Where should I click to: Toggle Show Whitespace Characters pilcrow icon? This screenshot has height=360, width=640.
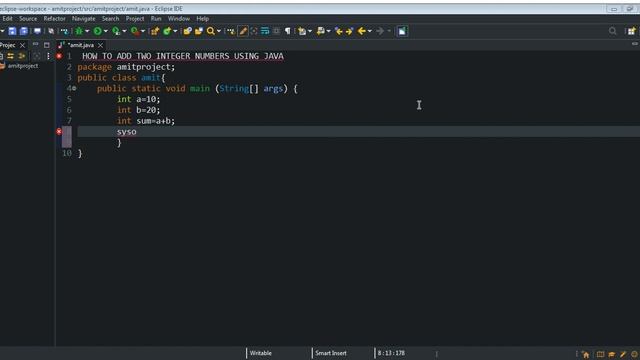[x=288, y=31]
